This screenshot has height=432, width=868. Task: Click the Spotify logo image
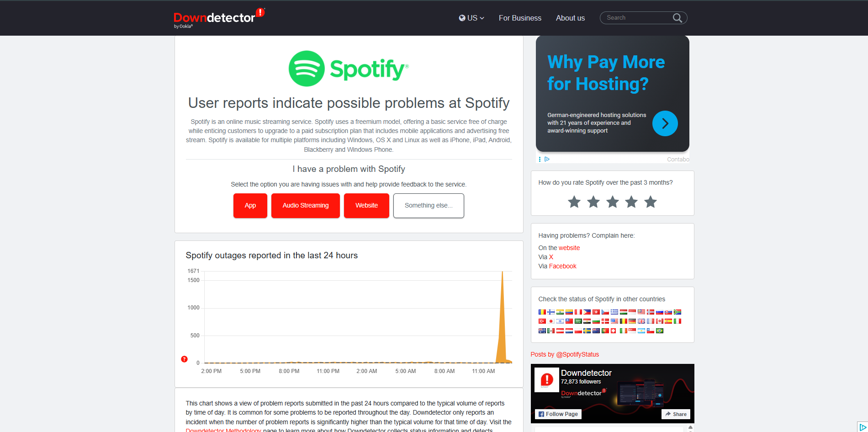[x=349, y=69]
